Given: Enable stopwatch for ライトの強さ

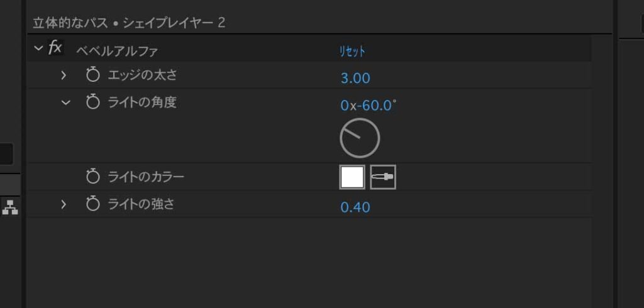Looking at the screenshot, I should tap(93, 204).
